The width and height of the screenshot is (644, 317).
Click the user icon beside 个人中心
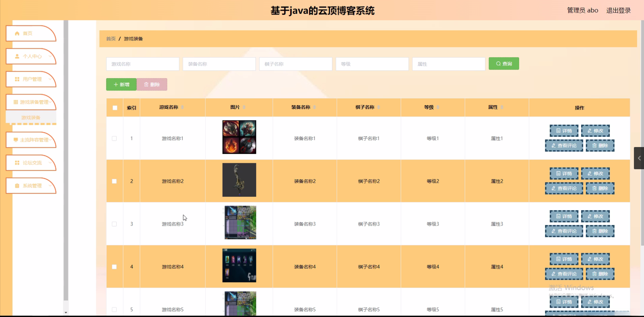17,56
